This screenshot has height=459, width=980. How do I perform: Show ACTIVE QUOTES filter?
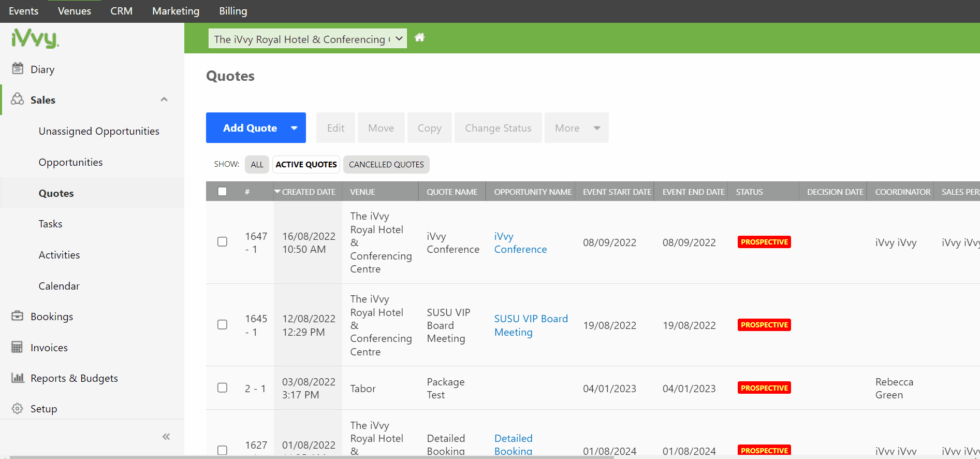pos(306,164)
